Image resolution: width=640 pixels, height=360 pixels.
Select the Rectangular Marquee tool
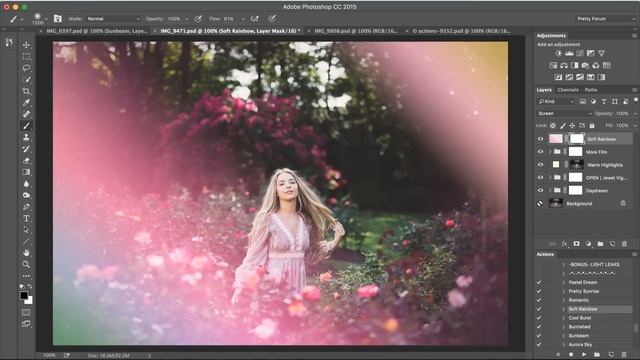pyautogui.click(x=27, y=56)
